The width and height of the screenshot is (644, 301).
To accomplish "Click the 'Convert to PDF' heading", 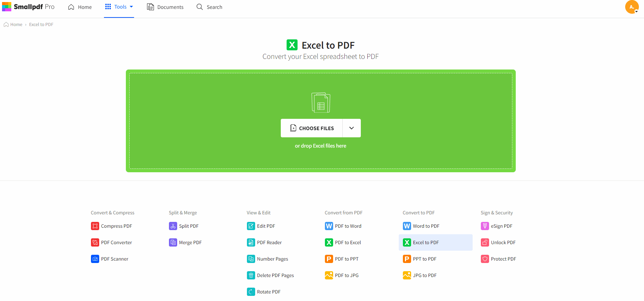I will pos(419,213).
